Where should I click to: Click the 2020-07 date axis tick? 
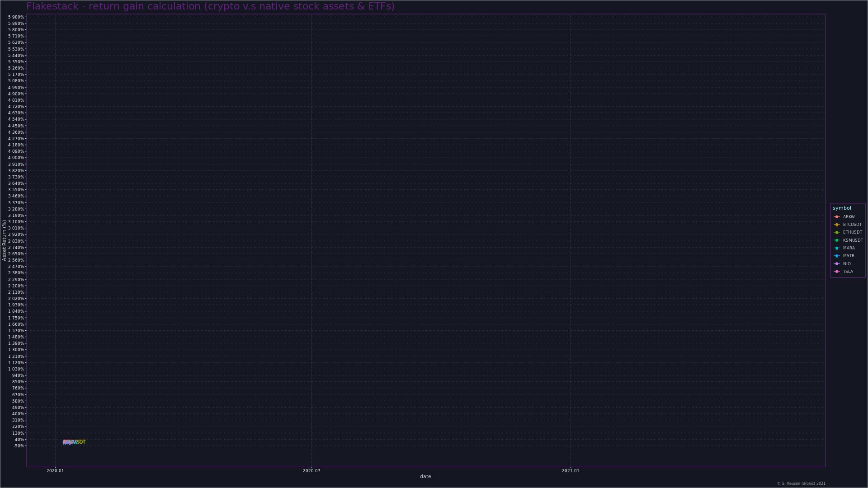pyautogui.click(x=311, y=471)
